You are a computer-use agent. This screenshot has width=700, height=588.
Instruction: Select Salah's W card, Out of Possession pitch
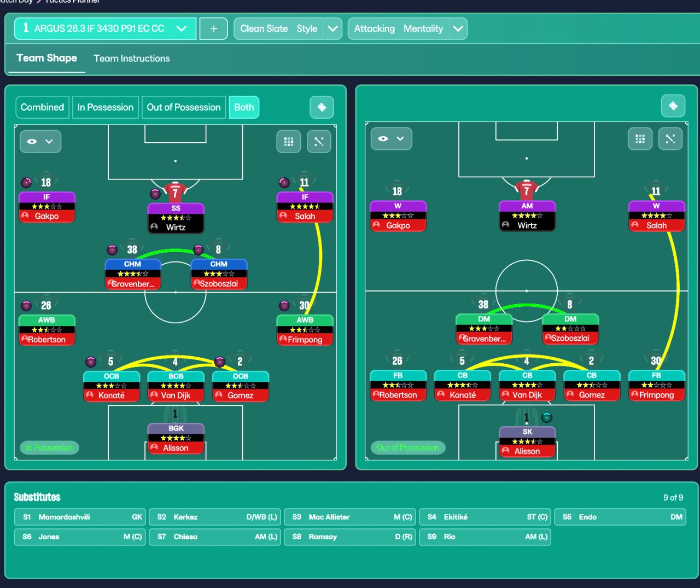click(x=657, y=216)
